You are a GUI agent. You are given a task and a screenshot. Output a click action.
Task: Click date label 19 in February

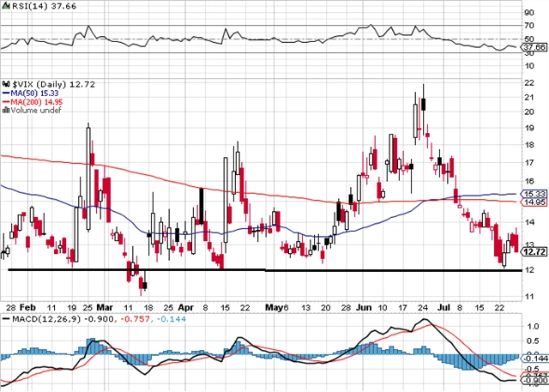click(x=72, y=308)
